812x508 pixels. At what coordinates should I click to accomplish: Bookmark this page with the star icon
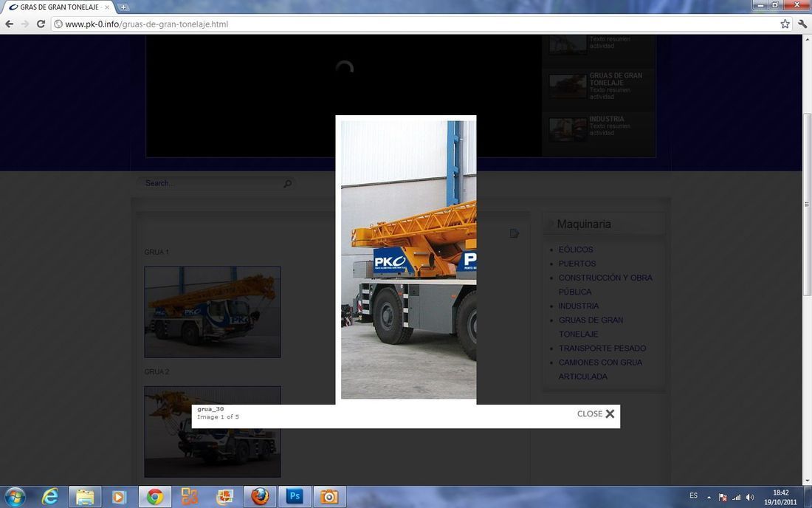pyautogui.click(x=785, y=24)
